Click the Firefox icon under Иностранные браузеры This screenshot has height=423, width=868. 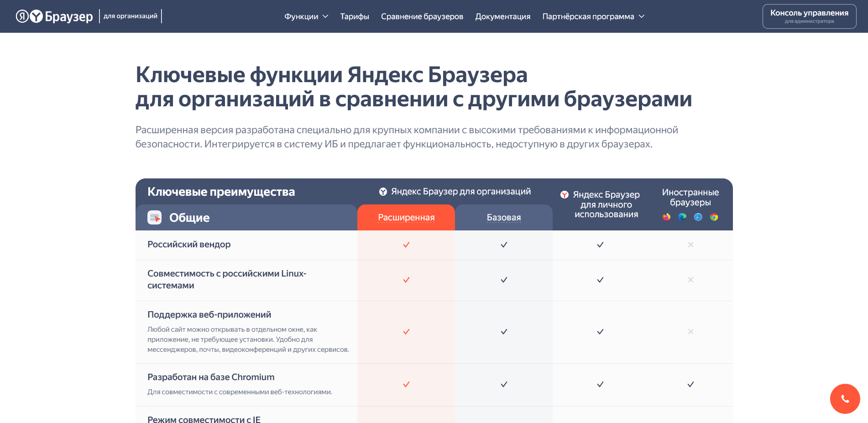(666, 217)
